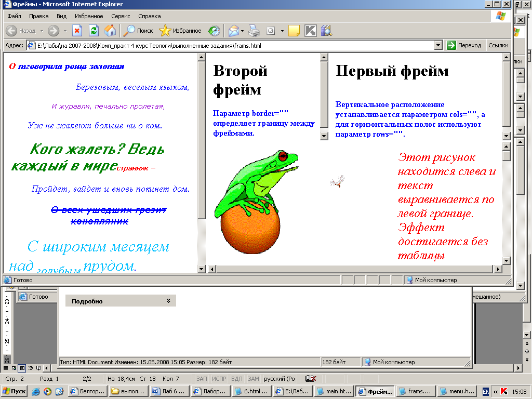Open the Справка menu
Image resolution: width=532 pixels, height=399 pixels.
pos(149,16)
